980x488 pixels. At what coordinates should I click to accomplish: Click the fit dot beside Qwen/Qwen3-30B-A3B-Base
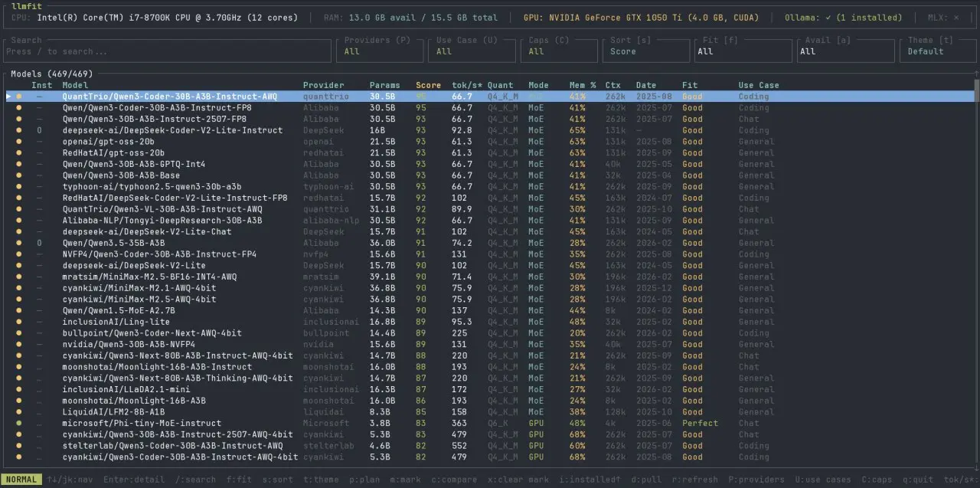[x=19, y=175]
